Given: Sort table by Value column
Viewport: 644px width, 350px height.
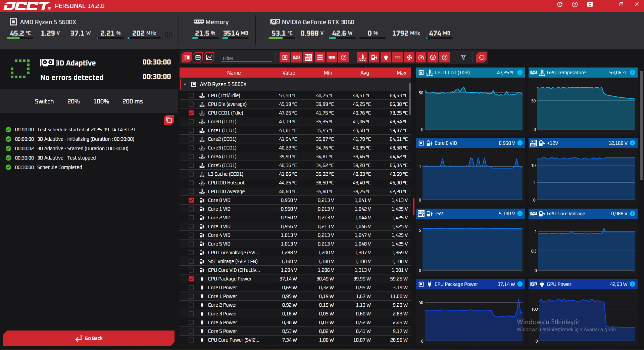Looking at the screenshot, I should click(x=289, y=73).
